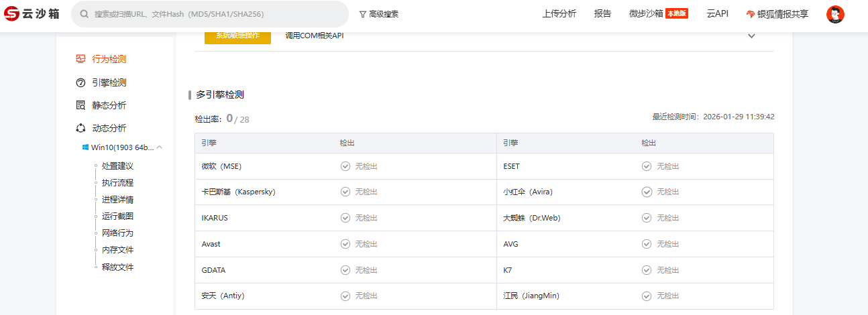
Task: Click the 高级搜索 filter icon
Action: click(x=363, y=14)
